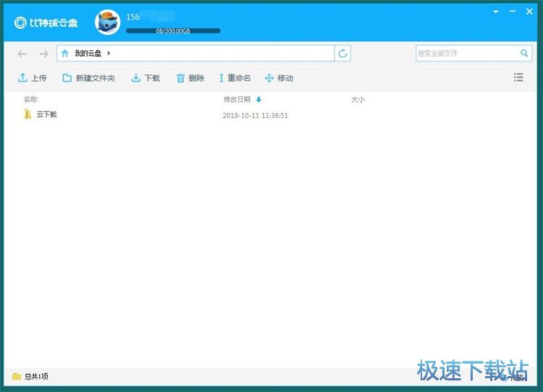
Task: Switch list view mode icon
Action: (518, 77)
